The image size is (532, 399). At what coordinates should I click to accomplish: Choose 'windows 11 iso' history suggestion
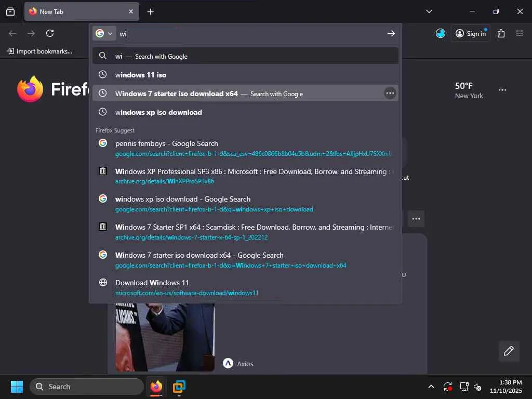[245, 75]
